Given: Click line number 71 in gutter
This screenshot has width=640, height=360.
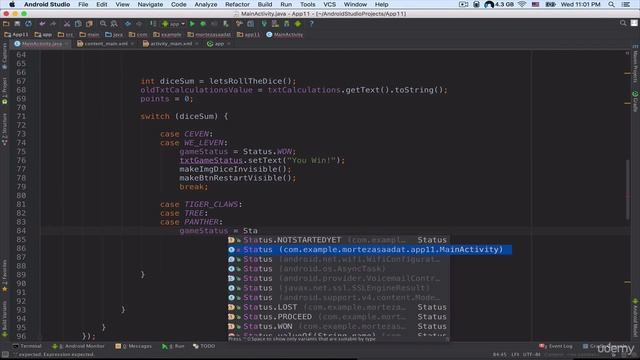Looking at the screenshot, I should (x=21, y=116).
